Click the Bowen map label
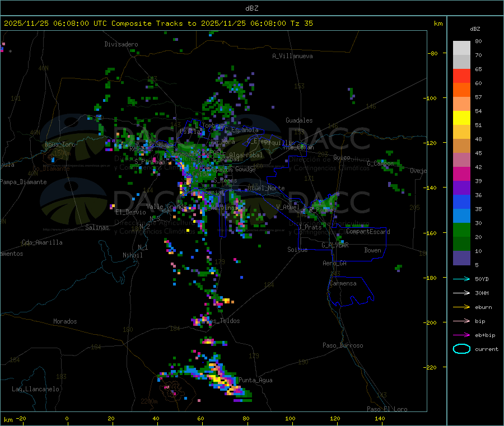 (x=372, y=250)
